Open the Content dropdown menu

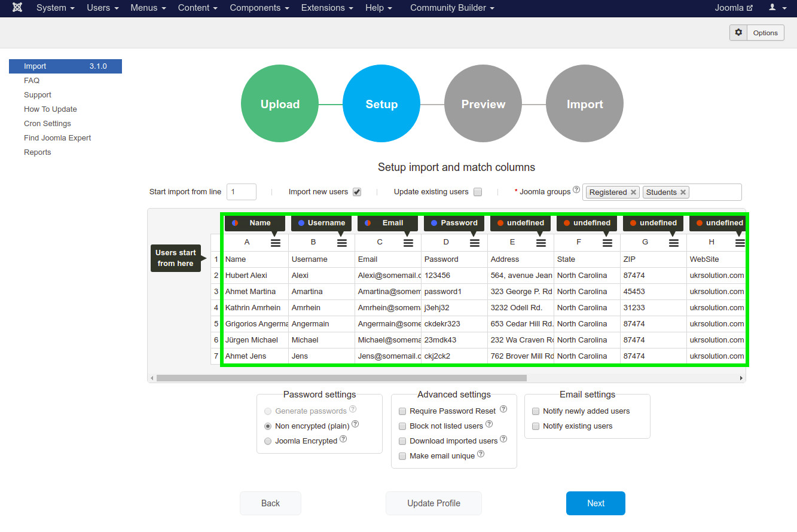(198, 8)
